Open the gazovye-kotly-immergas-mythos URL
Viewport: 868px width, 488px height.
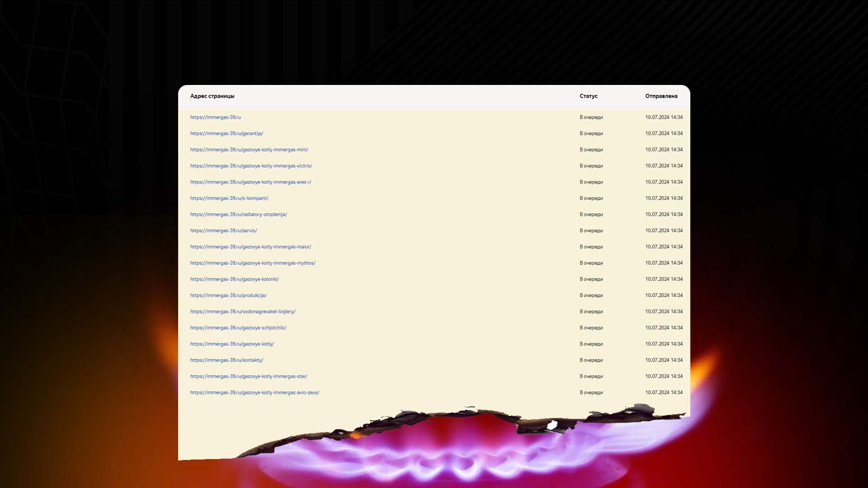253,263
